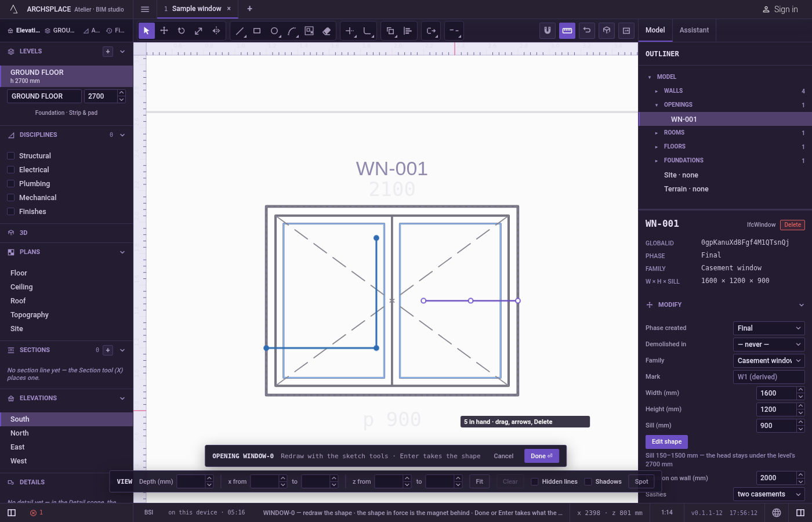The image size is (812, 522).
Task: Collapse the Disciplines section
Action: point(122,135)
